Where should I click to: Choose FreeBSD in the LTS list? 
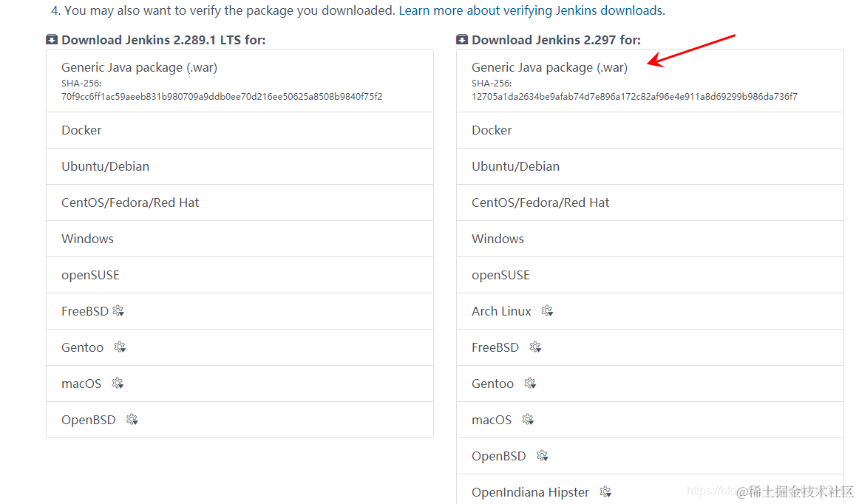coord(240,311)
